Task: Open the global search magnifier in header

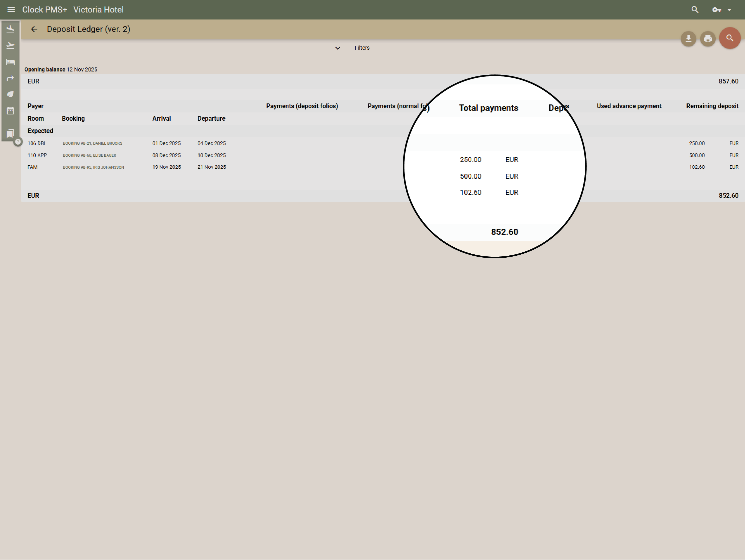Action: [694, 10]
